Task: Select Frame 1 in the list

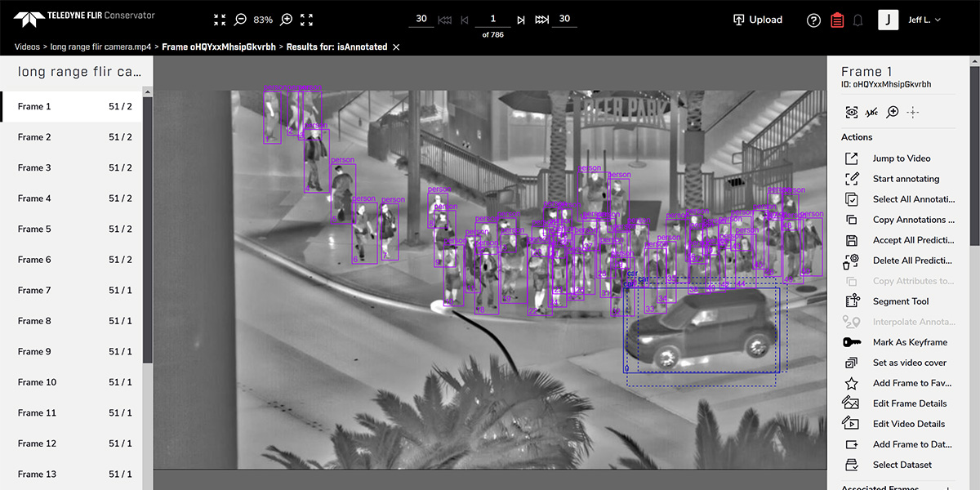Action: tap(71, 106)
